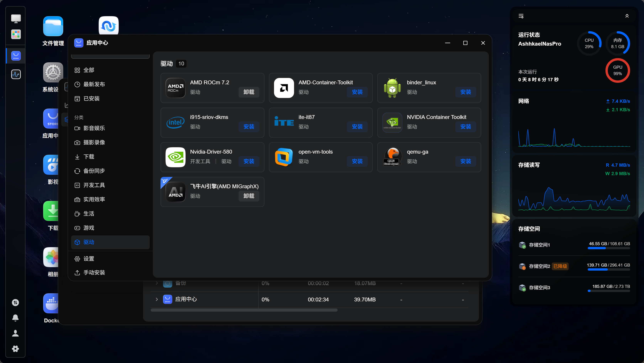Open the 文件管理 desktop icon

[53, 26]
